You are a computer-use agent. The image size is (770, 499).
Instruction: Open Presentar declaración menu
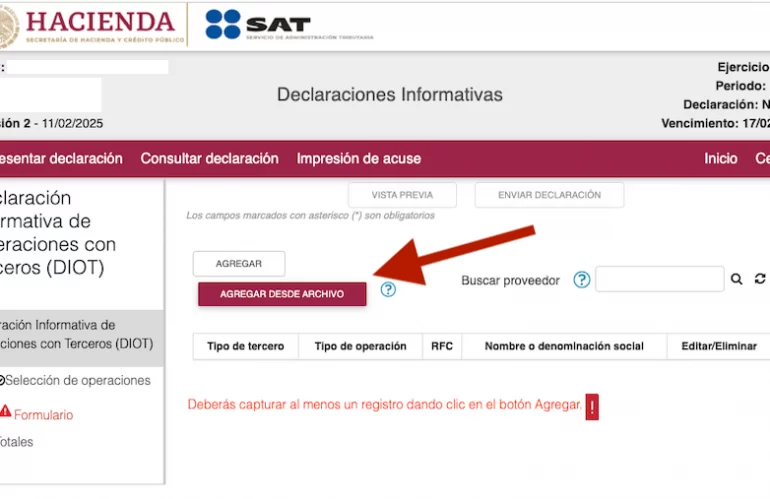tap(61, 159)
